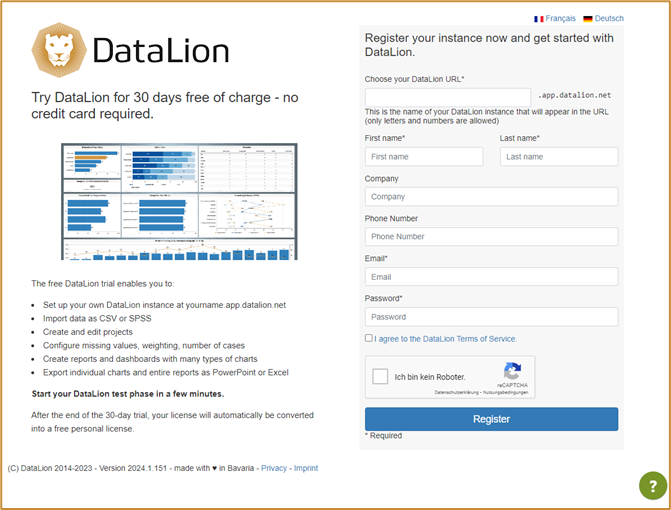The height and width of the screenshot is (510, 671).
Task: Click the French flag icon
Action: [539, 19]
